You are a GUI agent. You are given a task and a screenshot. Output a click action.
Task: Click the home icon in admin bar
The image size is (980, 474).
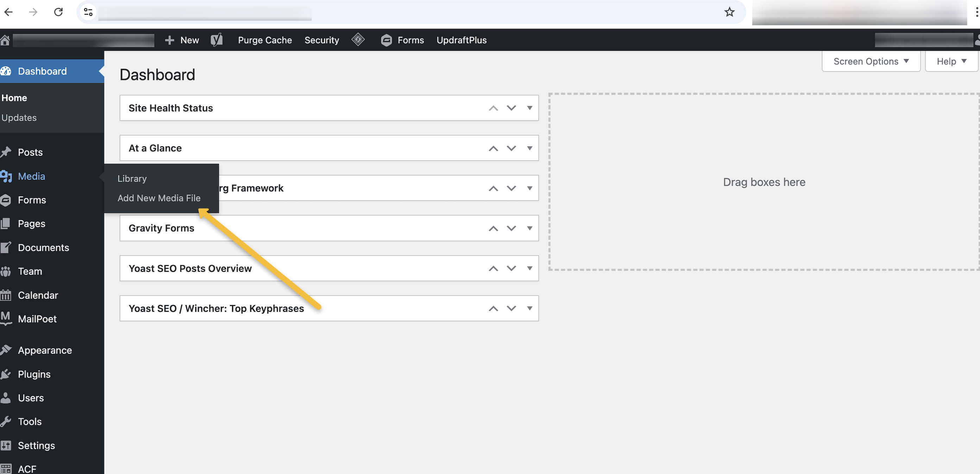[5, 40]
